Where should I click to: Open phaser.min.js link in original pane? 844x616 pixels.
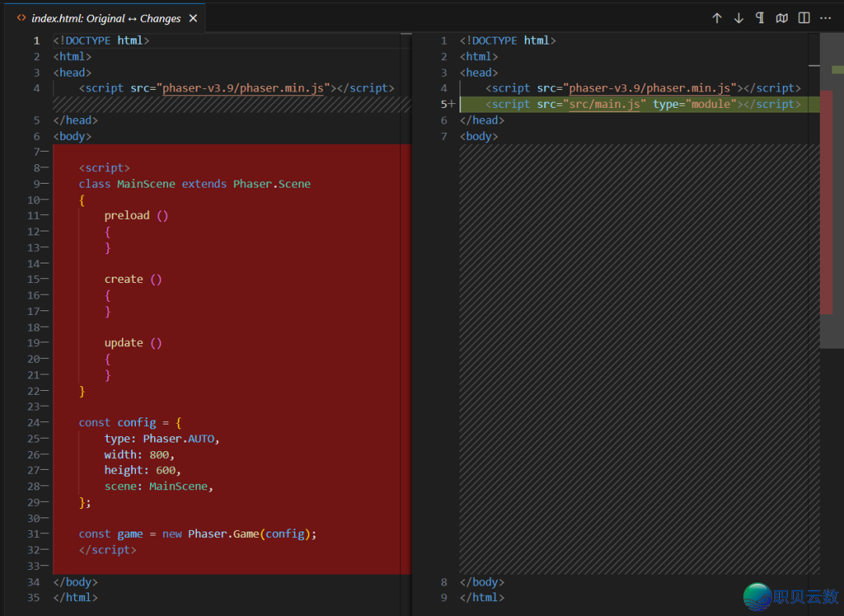[243, 88]
